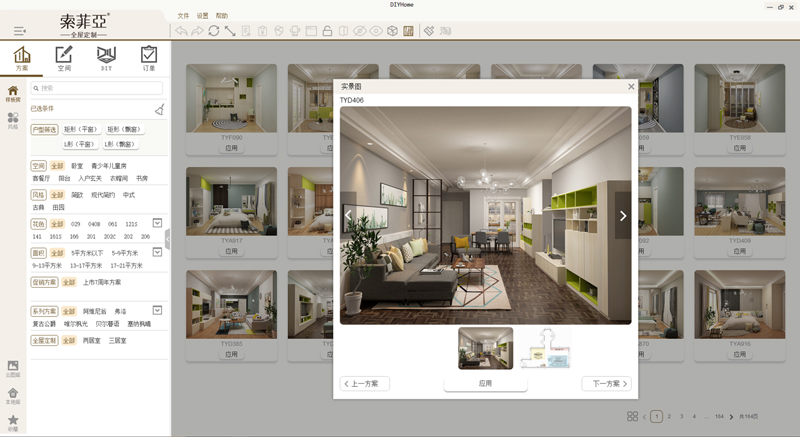Select the 订单 checklist tab

click(x=148, y=58)
